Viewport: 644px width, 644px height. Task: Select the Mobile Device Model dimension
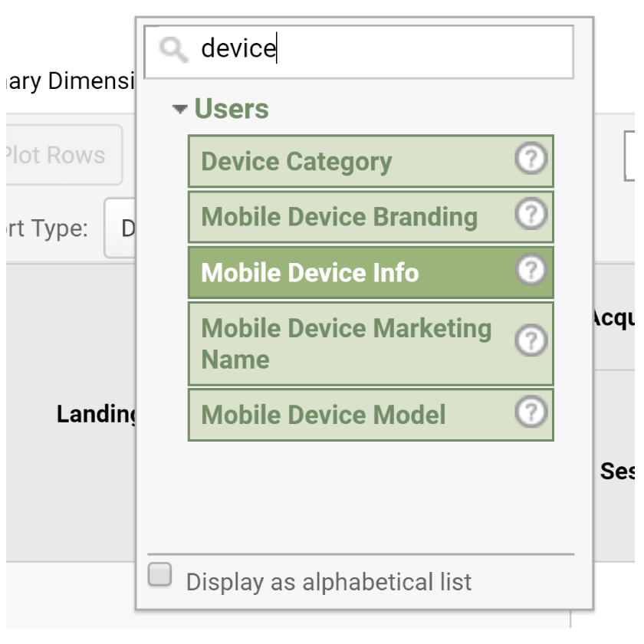point(371,415)
